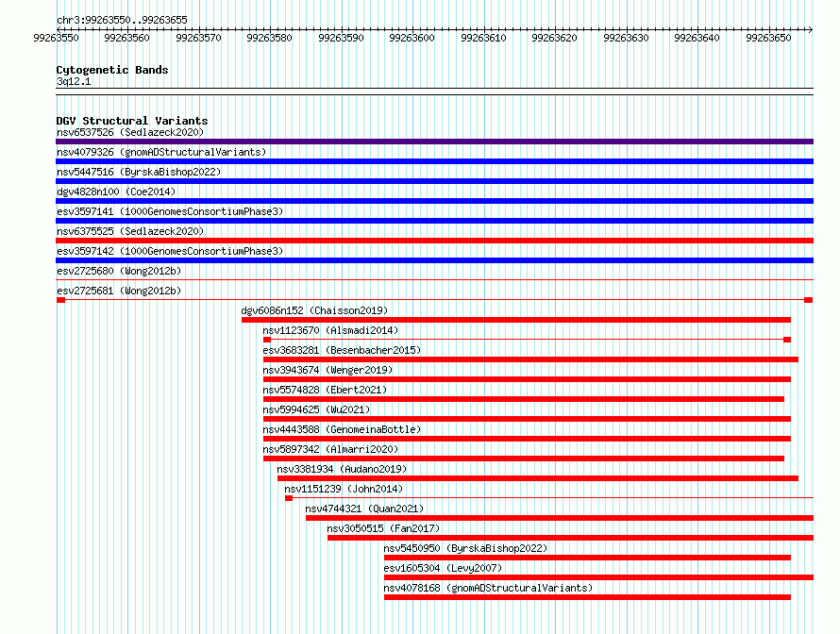This screenshot has height=634, width=840.
Task: Click nsv3381934 (Audano2019) label
Action: 342,469
